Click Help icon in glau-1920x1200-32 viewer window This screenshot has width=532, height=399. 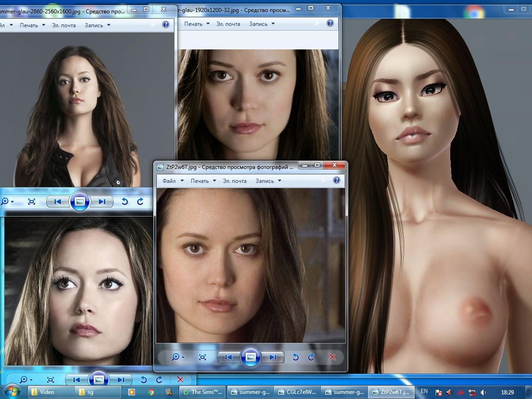[330, 23]
